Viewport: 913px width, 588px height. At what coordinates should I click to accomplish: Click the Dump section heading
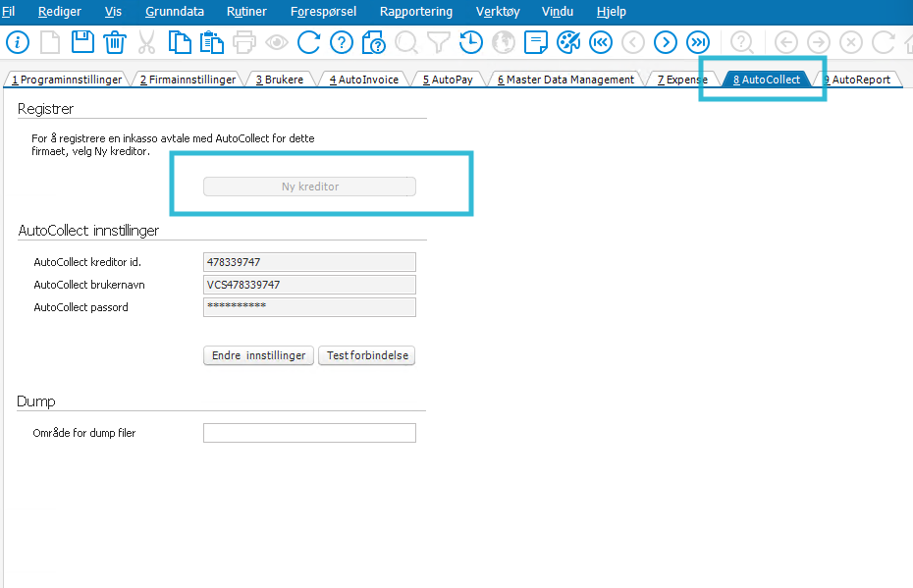pos(36,401)
